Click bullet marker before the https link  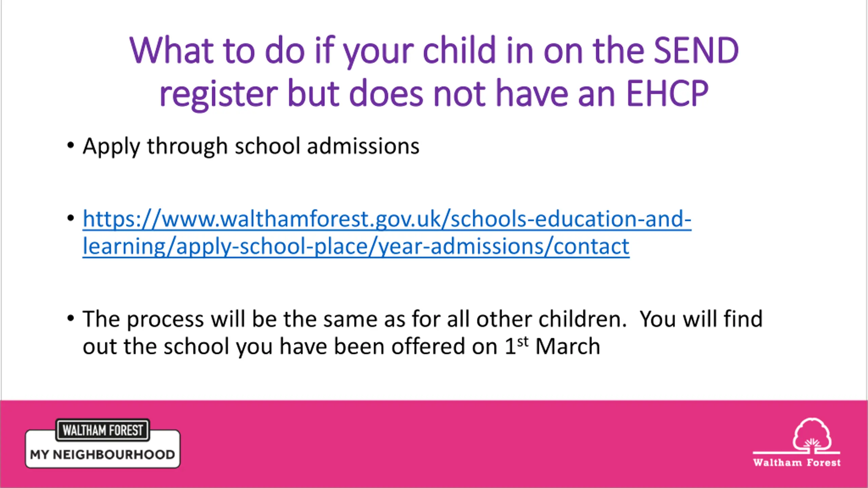click(71, 218)
